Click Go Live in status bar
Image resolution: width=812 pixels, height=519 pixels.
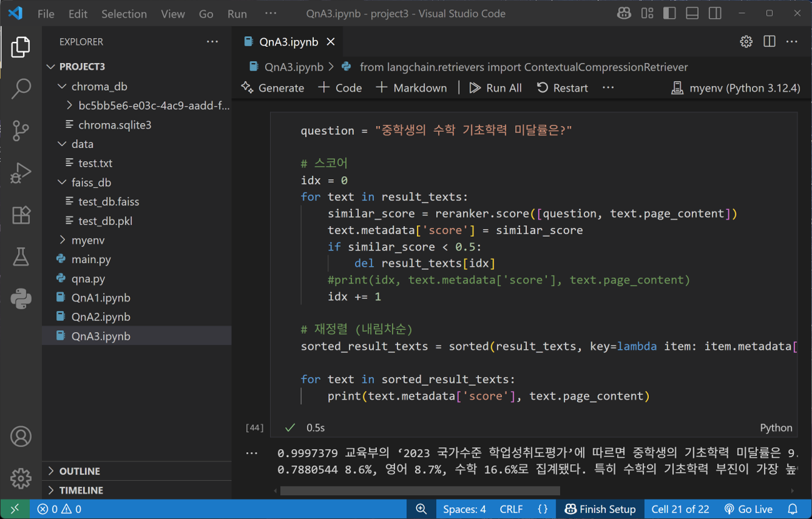point(748,509)
